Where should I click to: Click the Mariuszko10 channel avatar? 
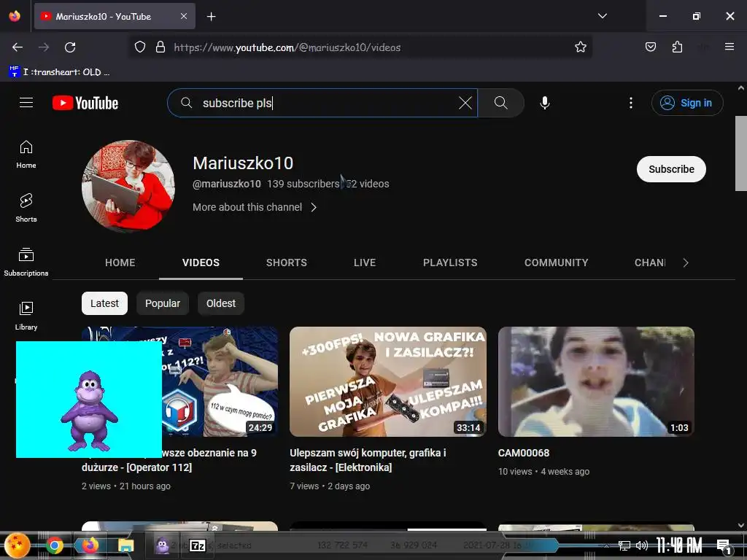(128, 186)
